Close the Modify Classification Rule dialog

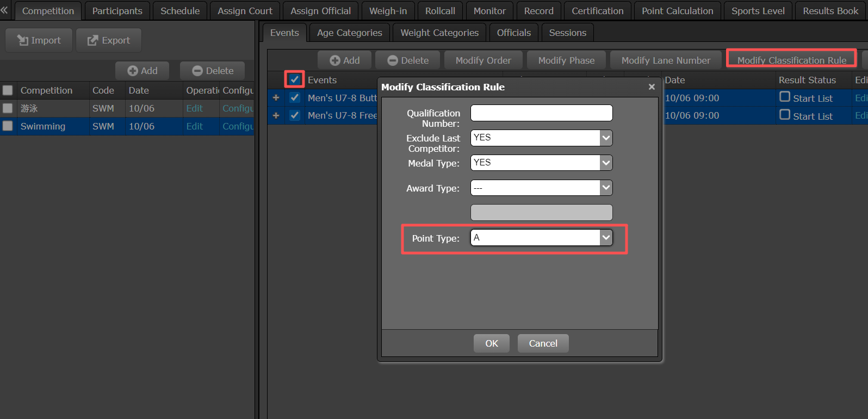click(652, 87)
